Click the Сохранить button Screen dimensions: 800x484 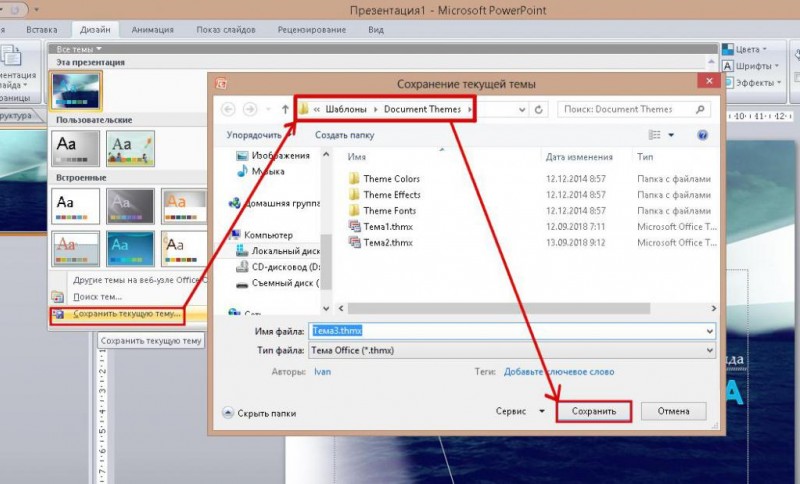point(594,411)
